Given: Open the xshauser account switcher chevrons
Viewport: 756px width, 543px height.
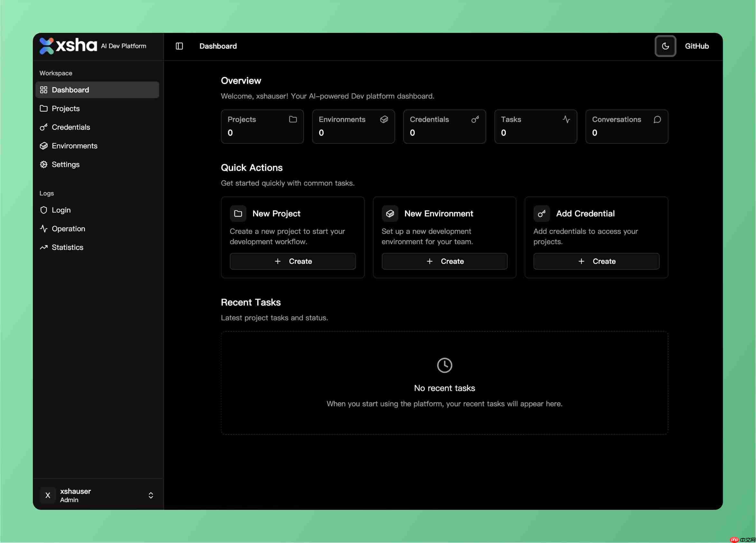Looking at the screenshot, I should tap(151, 495).
